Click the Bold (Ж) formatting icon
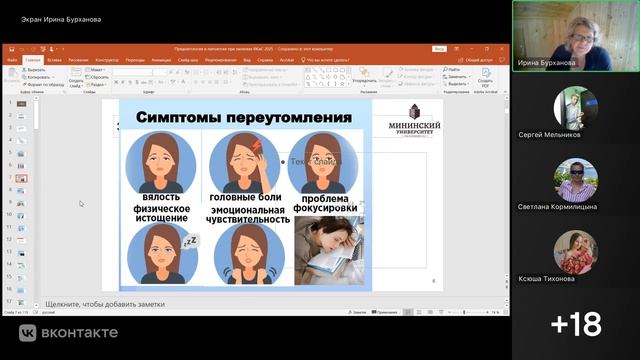 pyautogui.click(x=116, y=82)
